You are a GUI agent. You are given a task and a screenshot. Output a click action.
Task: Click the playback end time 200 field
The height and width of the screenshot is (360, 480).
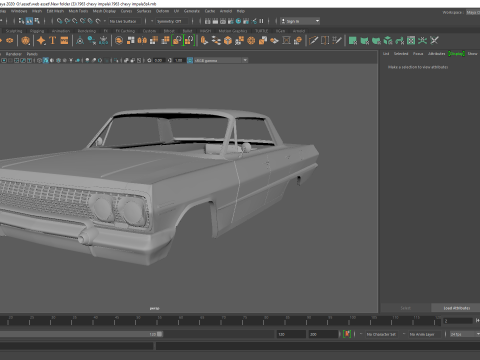(x=323, y=334)
